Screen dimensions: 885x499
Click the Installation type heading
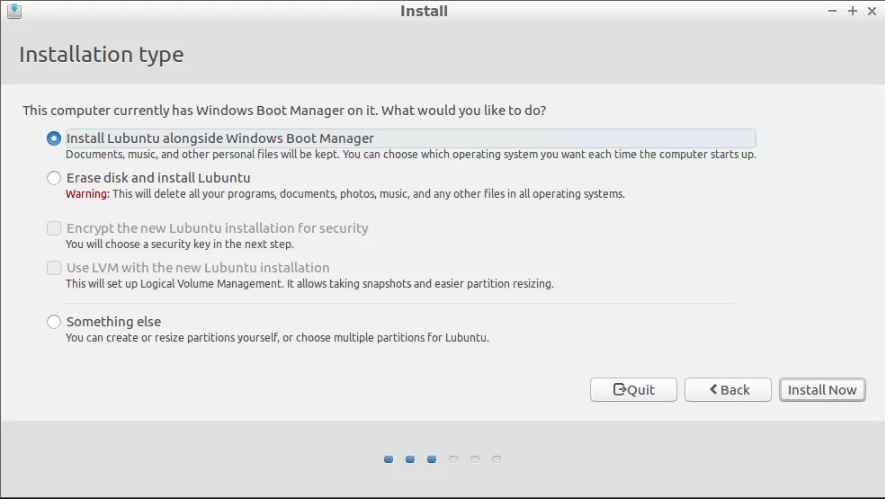(x=102, y=55)
